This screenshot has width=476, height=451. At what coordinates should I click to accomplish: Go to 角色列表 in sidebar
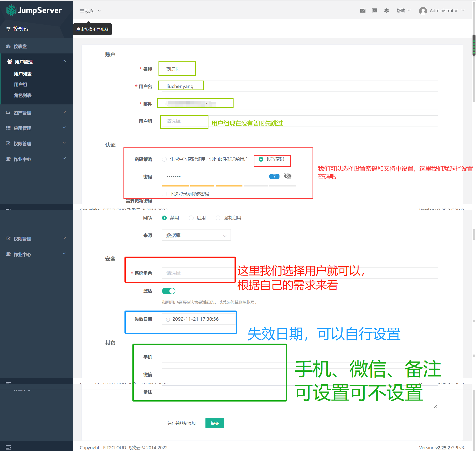[23, 95]
